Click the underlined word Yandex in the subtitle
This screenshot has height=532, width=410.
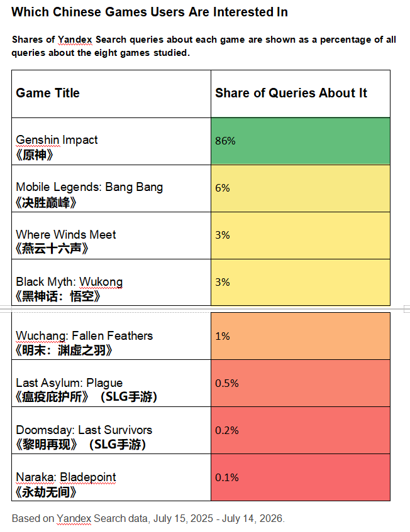tap(75, 40)
